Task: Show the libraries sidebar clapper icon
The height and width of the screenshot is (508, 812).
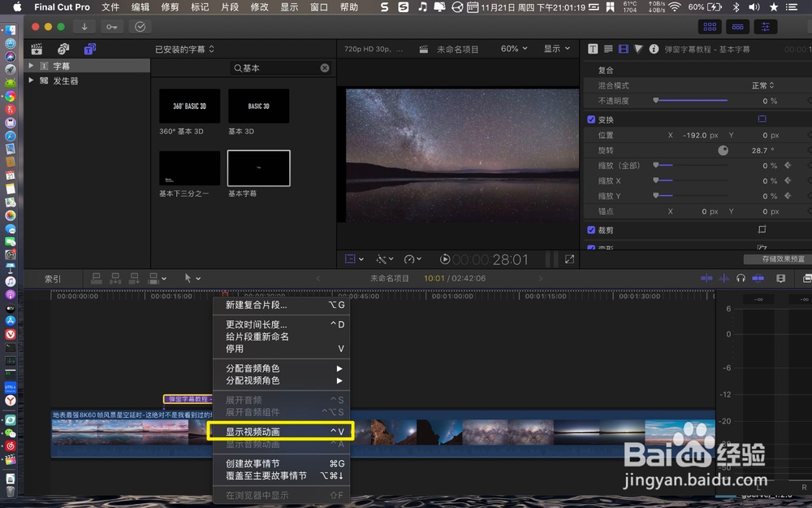Action: point(37,50)
